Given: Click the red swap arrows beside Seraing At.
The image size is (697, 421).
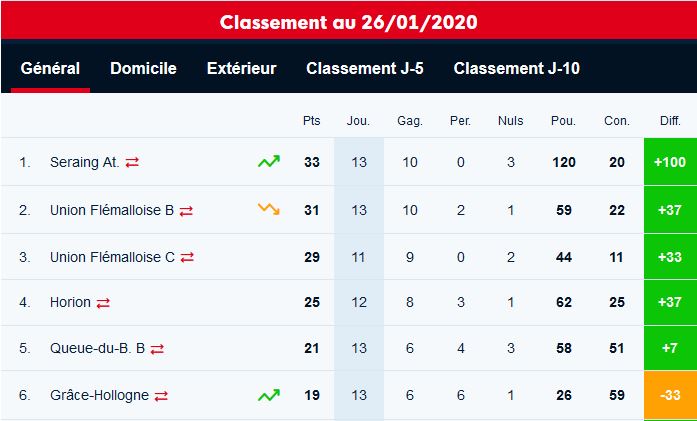Looking at the screenshot, I should pyautogui.click(x=132, y=163).
